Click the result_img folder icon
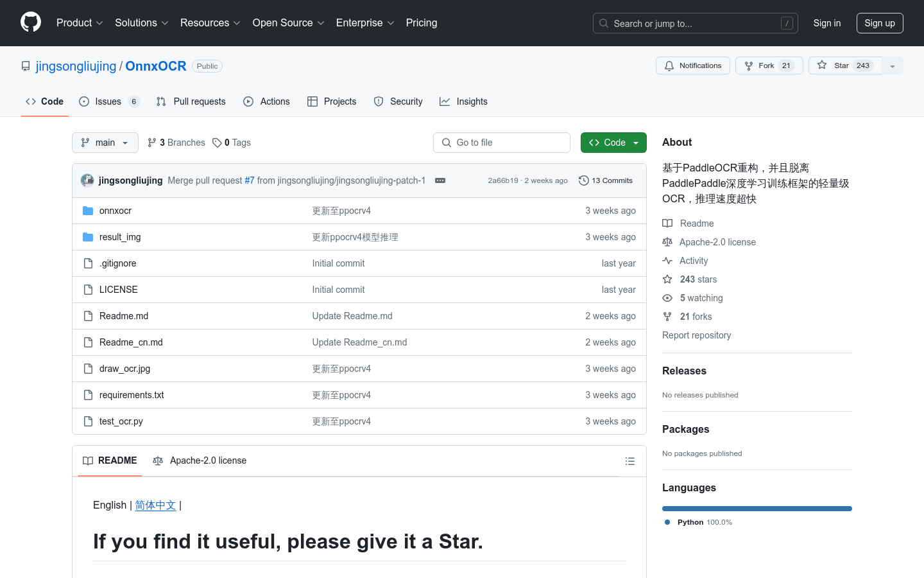 click(x=88, y=237)
